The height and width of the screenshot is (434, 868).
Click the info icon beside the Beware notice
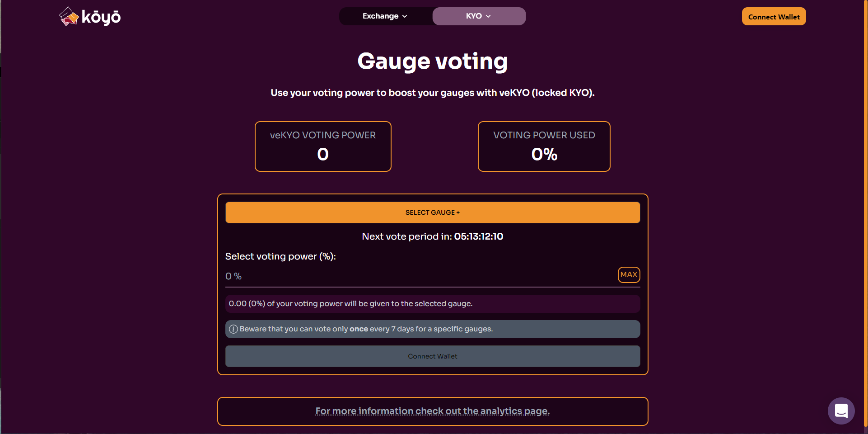coord(233,329)
